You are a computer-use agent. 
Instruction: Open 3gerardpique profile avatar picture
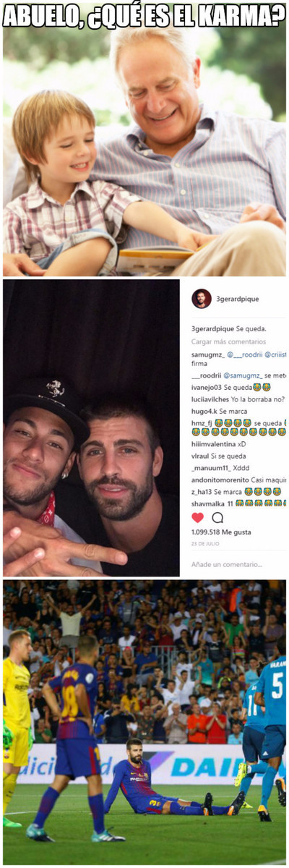pos(202,298)
